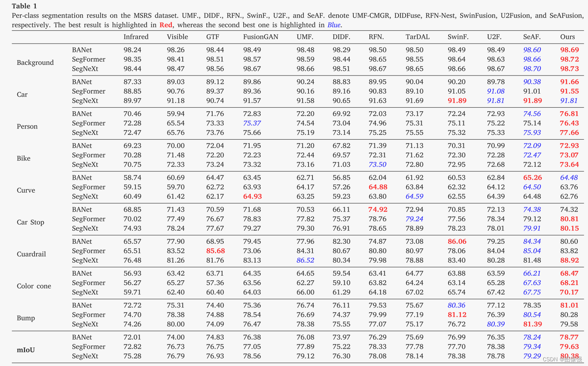Click the blue value 79.24 under TarDAL

click(414, 219)
